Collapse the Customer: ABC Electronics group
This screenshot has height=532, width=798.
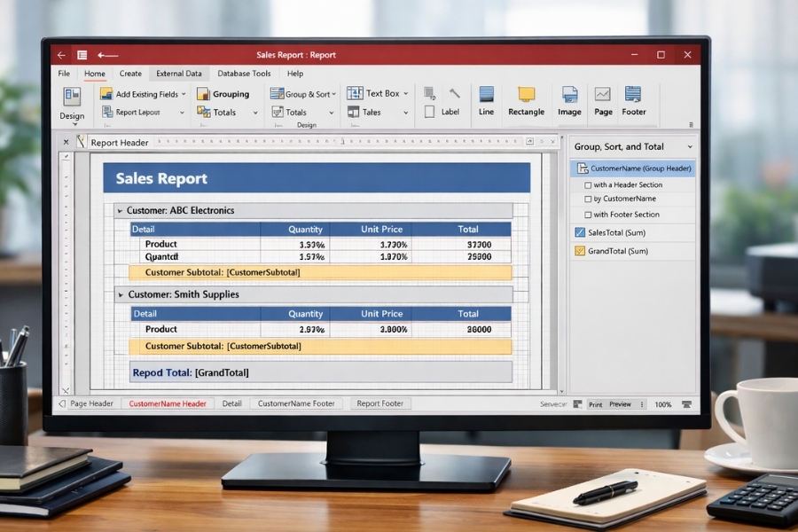coord(121,211)
